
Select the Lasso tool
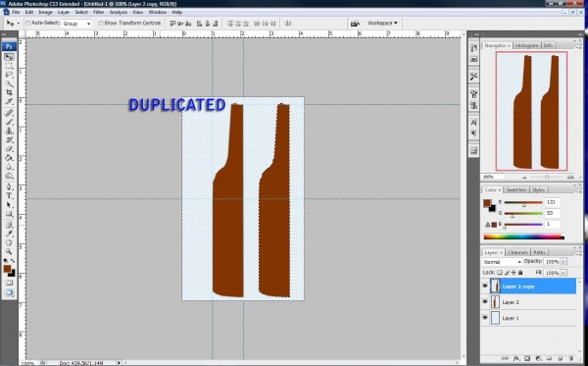click(x=10, y=76)
